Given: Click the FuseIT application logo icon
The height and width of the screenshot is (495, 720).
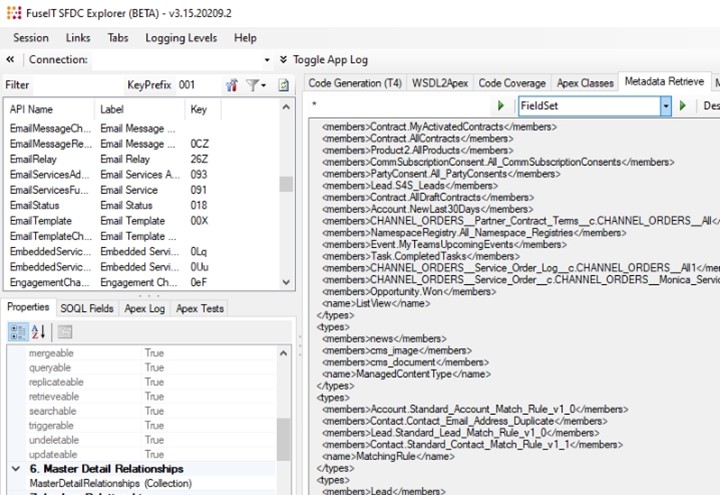Looking at the screenshot, I should click(x=14, y=13).
